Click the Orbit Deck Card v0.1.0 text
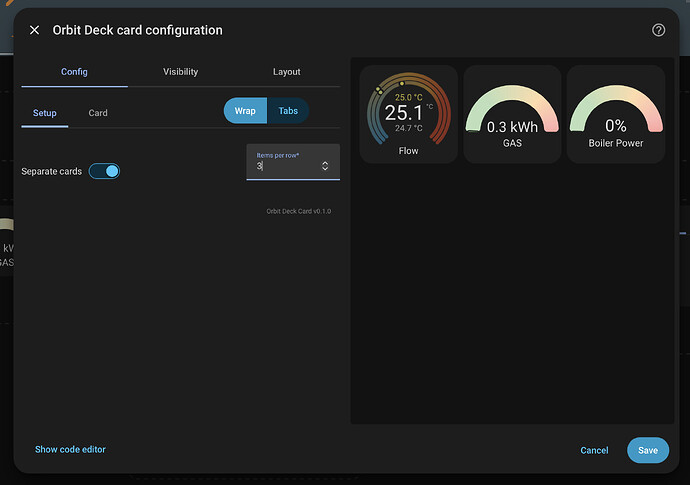The height and width of the screenshot is (485, 690). tap(299, 211)
